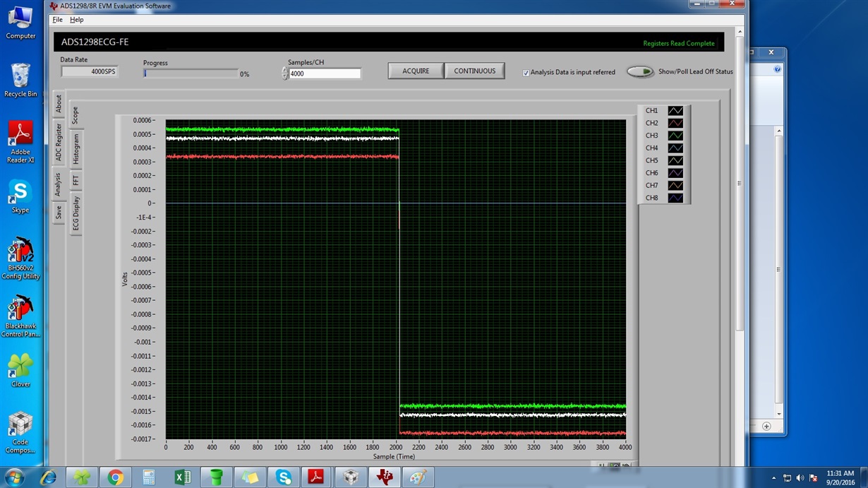Toggle Show/Poll Lead Off Status switch
This screenshot has height=488, width=868.
pos(640,71)
